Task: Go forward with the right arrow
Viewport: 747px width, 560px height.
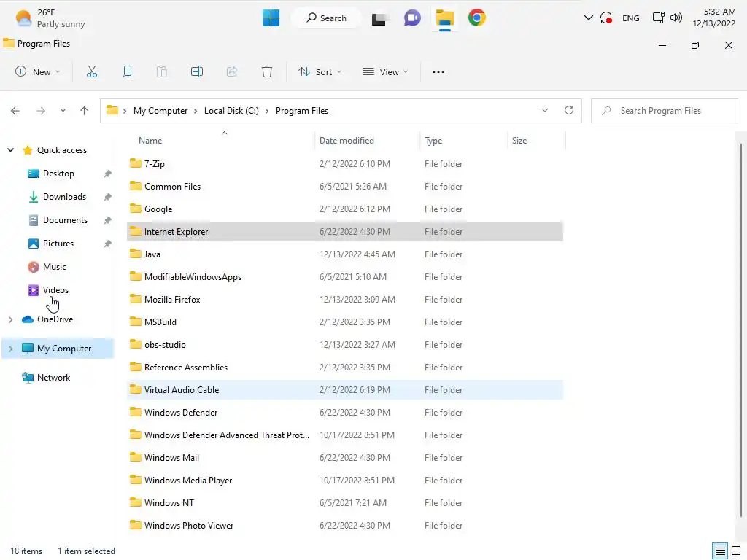Action: pos(41,111)
